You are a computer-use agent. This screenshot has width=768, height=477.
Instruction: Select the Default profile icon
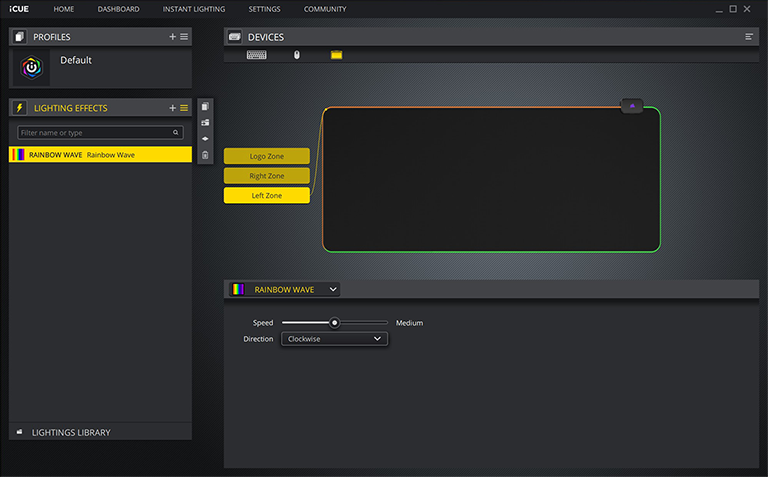31,67
